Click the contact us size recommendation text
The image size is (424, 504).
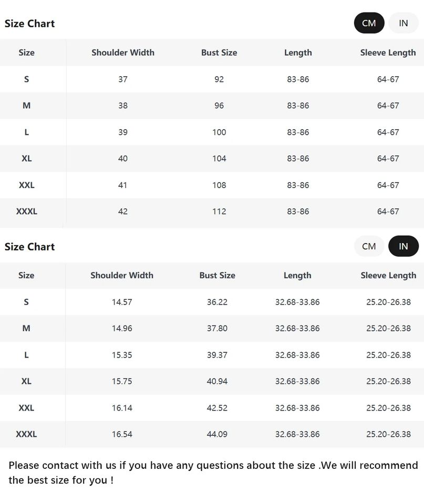(213, 472)
